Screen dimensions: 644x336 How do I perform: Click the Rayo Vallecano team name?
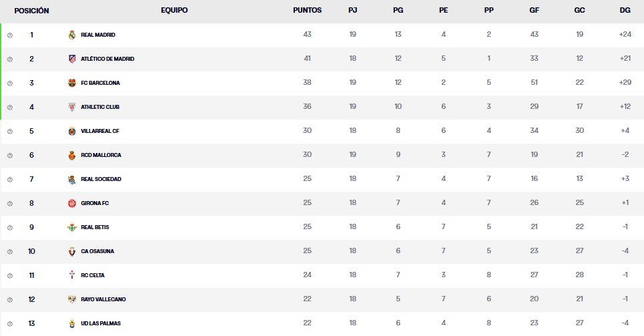pyautogui.click(x=103, y=299)
